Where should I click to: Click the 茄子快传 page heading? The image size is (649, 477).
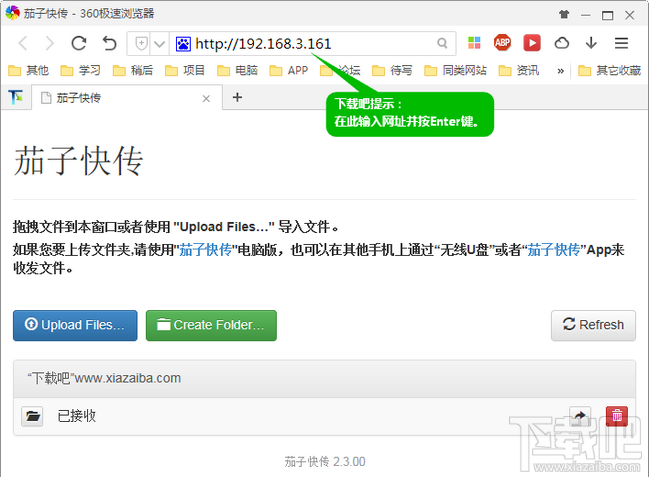[x=79, y=161]
